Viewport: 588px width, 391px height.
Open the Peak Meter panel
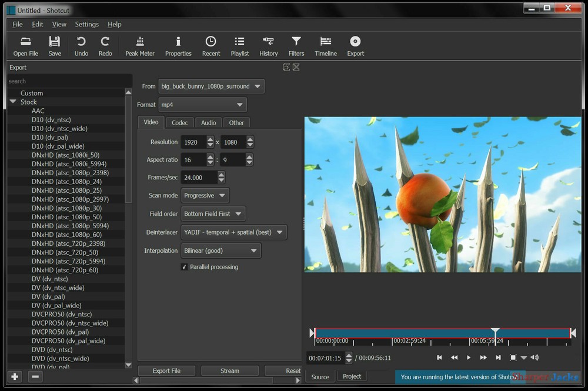(139, 44)
